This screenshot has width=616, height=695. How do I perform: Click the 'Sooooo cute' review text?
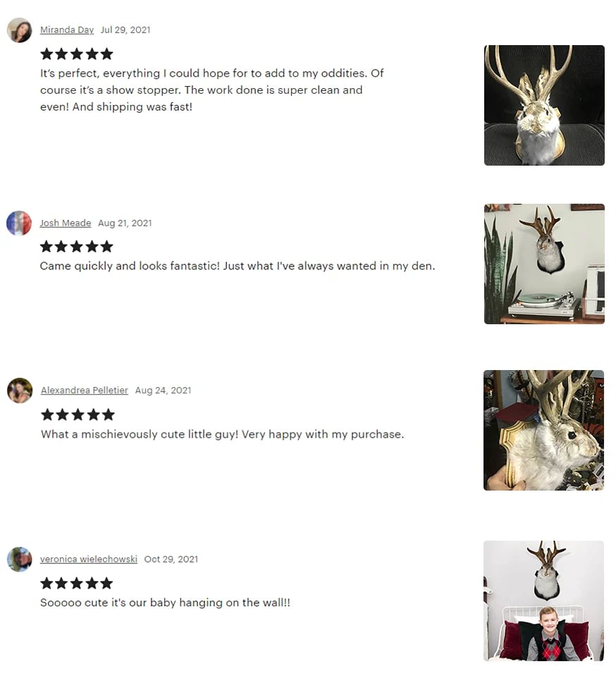pyautogui.click(x=166, y=603)
